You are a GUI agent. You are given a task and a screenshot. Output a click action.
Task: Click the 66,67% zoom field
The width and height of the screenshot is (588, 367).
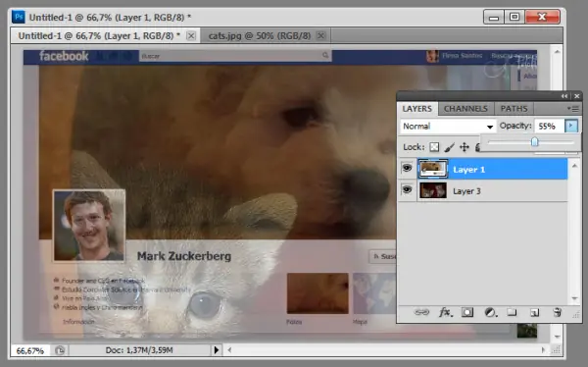point(30,350)
